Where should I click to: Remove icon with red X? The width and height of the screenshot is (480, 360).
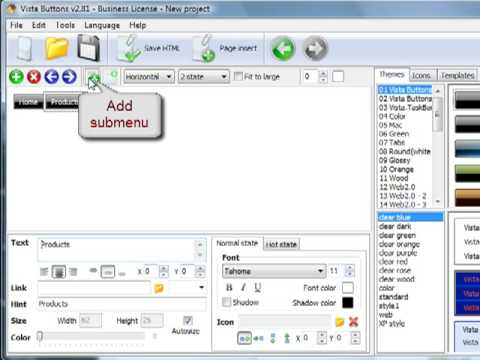(353, 322)
